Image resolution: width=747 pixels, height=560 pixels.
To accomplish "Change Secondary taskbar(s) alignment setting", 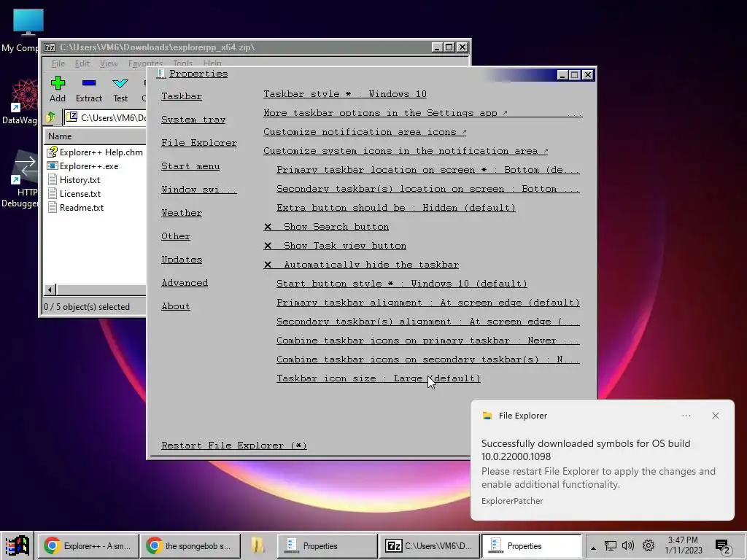I will tap(427, 322).
